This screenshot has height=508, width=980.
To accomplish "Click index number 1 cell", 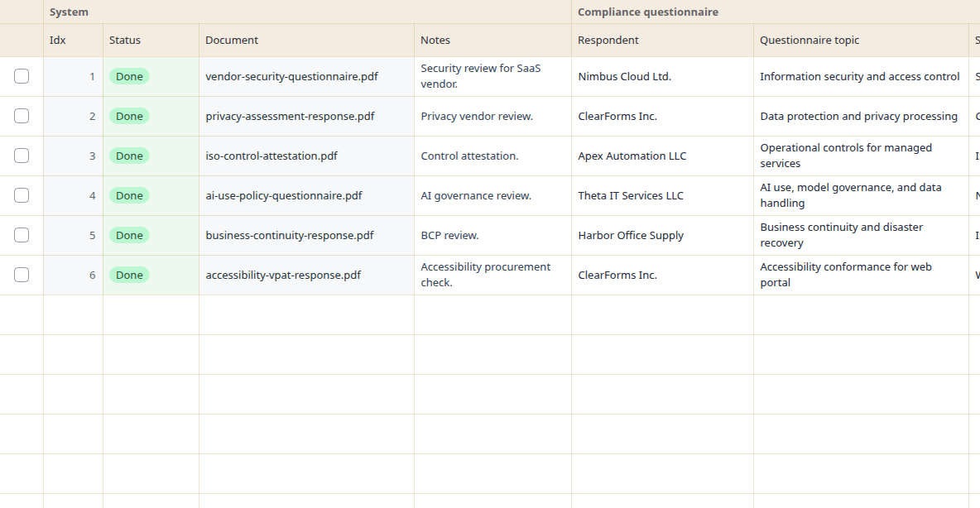I will (73, 76).
